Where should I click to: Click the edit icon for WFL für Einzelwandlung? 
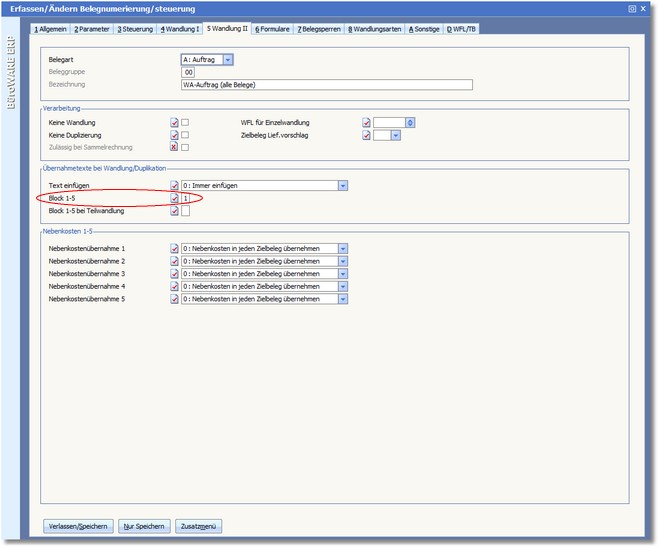(x=366, y=122)
